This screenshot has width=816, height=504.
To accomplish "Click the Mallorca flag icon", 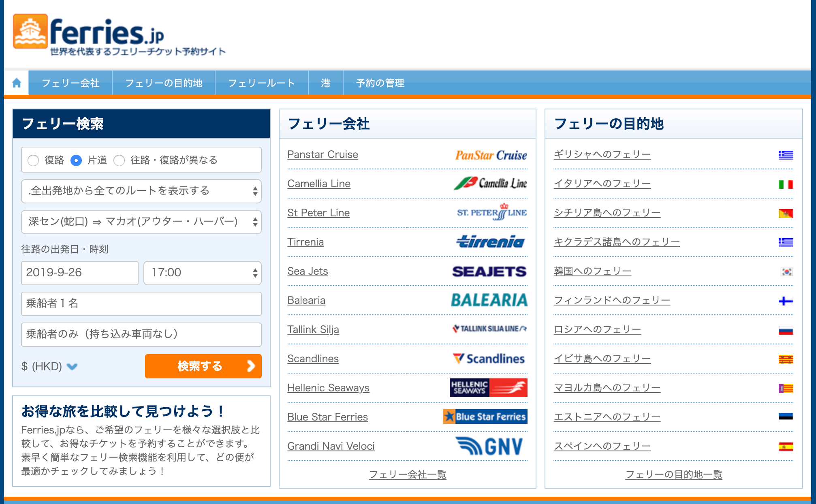I will [x=786, y=389].
